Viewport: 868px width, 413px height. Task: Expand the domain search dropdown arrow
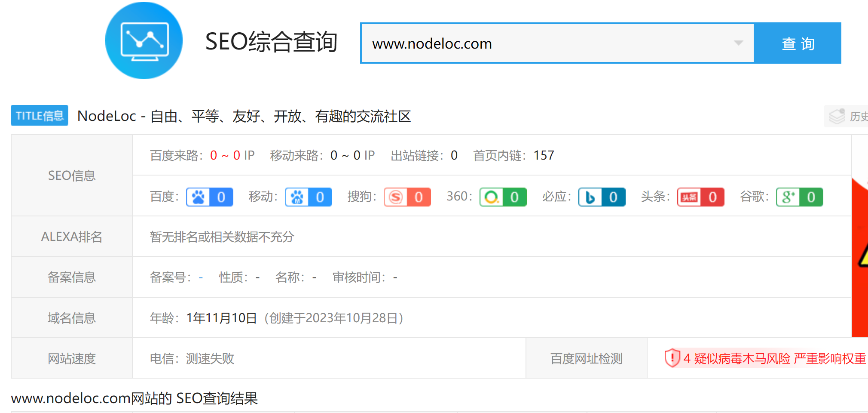click(x=738, y=43)
